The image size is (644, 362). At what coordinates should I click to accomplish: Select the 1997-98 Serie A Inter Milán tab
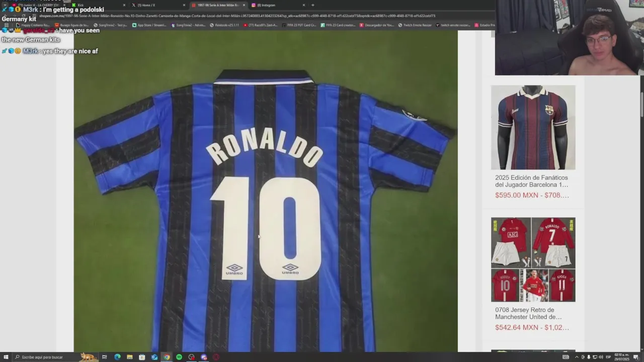pos(218,5)
